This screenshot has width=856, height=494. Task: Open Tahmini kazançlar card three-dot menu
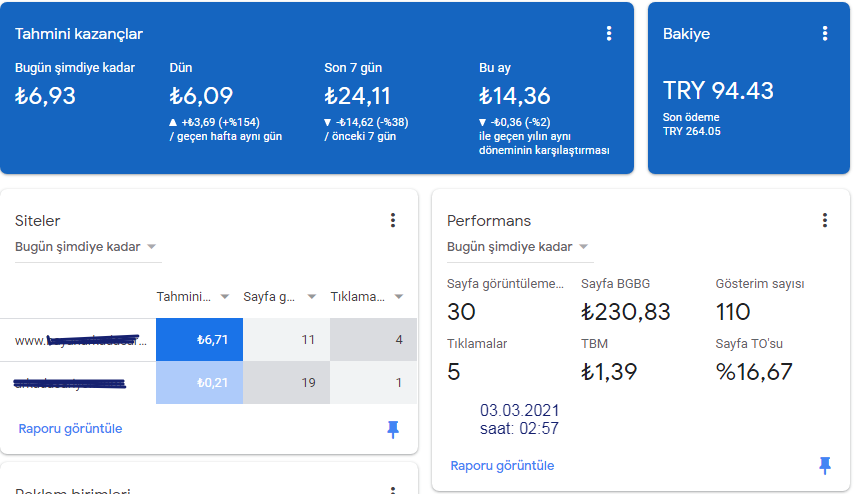point(609,34)
